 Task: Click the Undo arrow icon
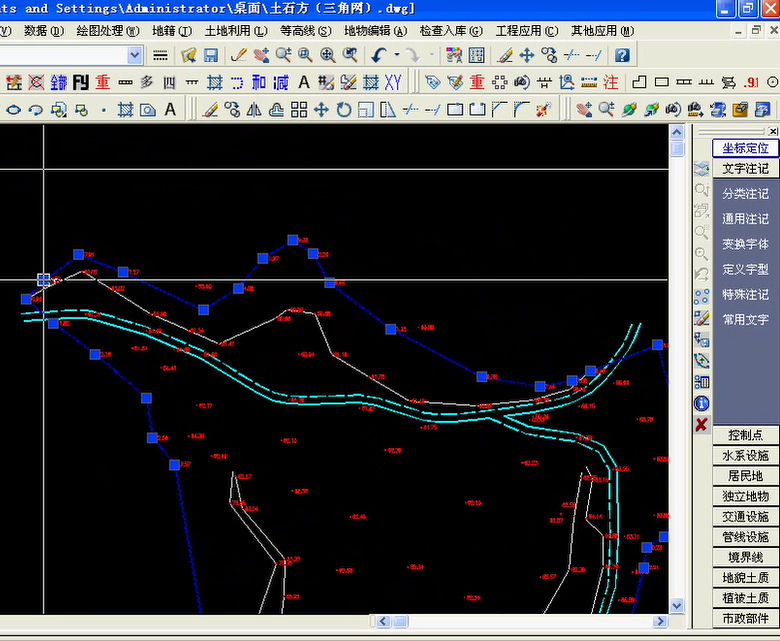tap(379, 55)
